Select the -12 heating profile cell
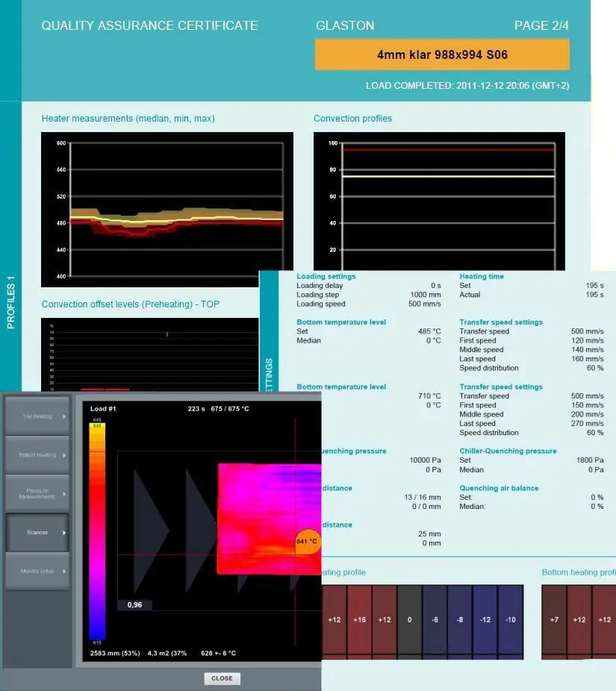This screenshot has width=616, height=691. pyautogui.click(x=485, y=619)
